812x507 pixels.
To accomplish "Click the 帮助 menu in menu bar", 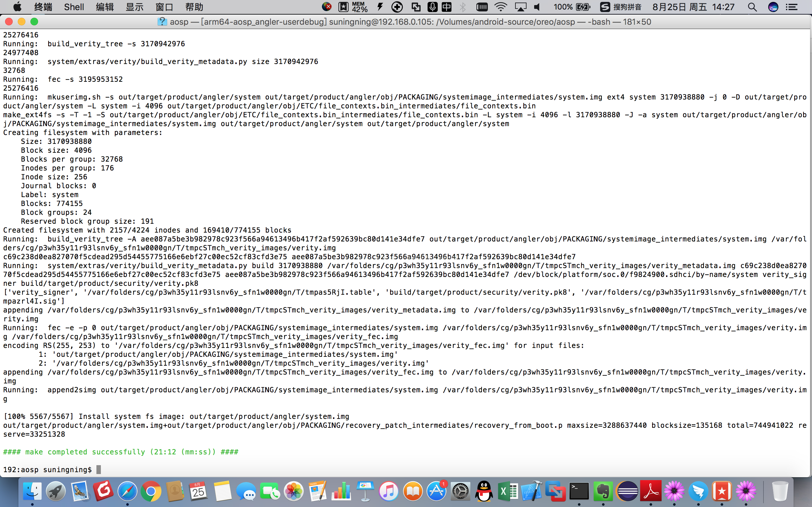I will [x=195, y=6].
